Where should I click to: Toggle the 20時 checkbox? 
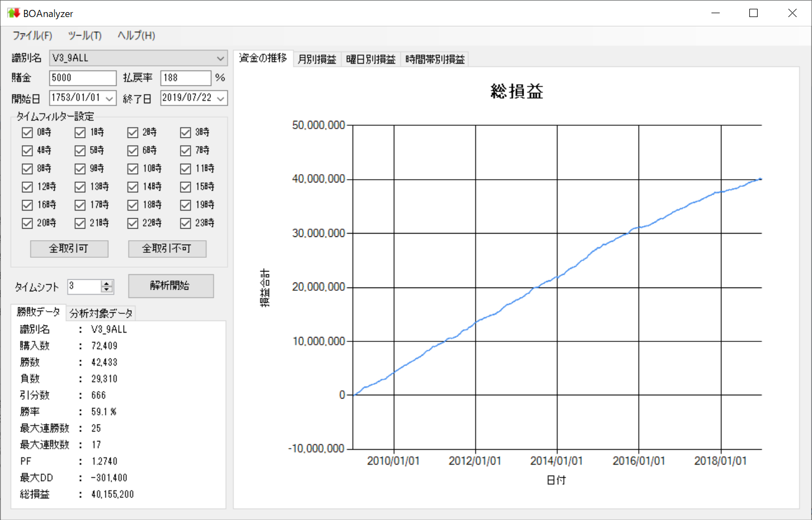[x=27, y=223]
